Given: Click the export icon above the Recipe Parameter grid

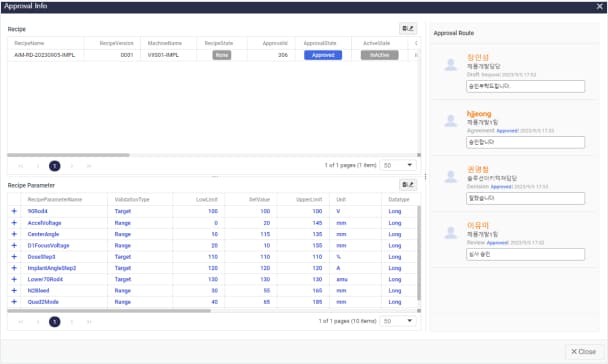Looking at the screenshot, I should point(408,185).
